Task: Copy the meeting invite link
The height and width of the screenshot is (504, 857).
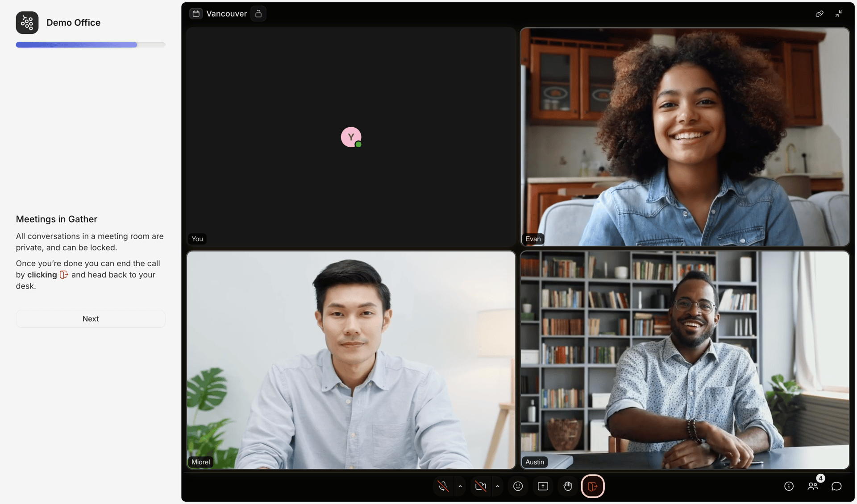Action: click(820, 13)
